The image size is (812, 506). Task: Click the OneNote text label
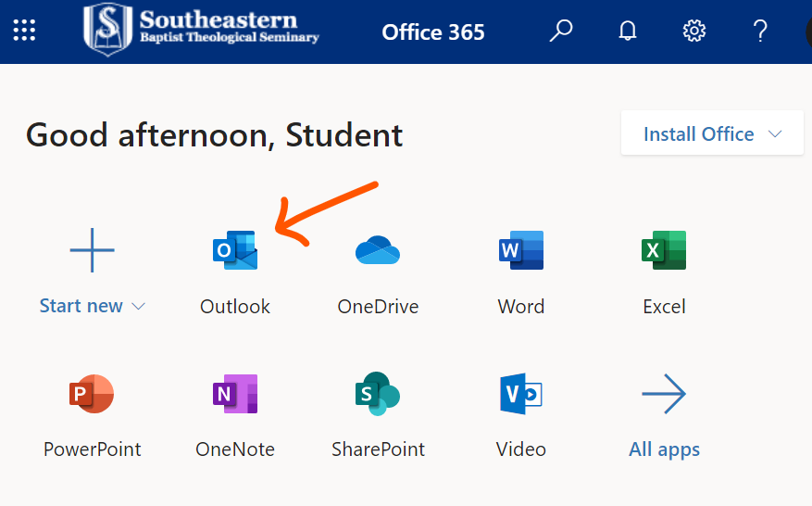(235, 449)
